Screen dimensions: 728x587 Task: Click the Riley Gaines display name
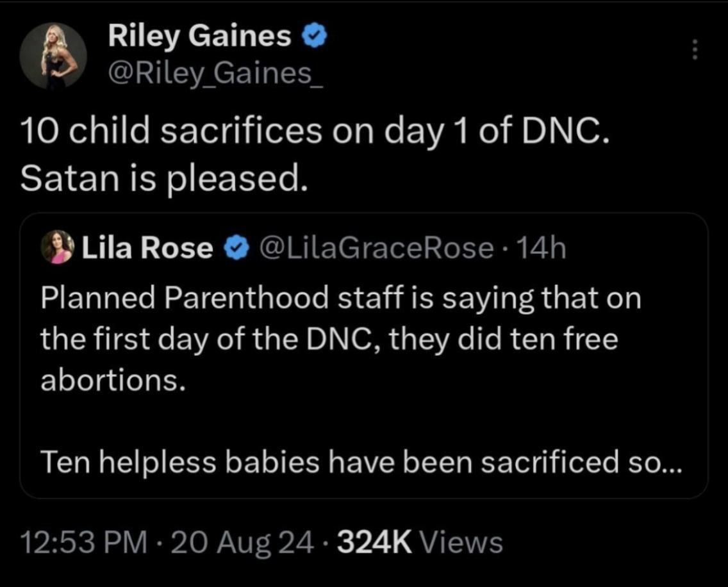point(199,37)
